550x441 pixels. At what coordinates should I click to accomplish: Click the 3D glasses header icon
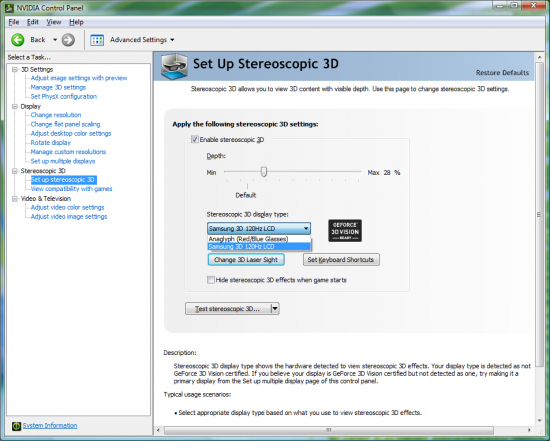(174, 66)
